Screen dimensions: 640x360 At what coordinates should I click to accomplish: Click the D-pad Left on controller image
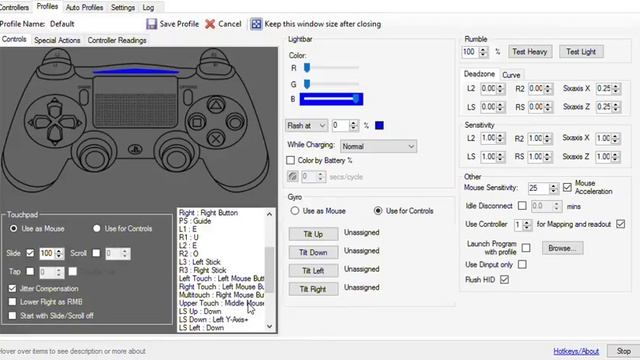[x=40, y=122]
